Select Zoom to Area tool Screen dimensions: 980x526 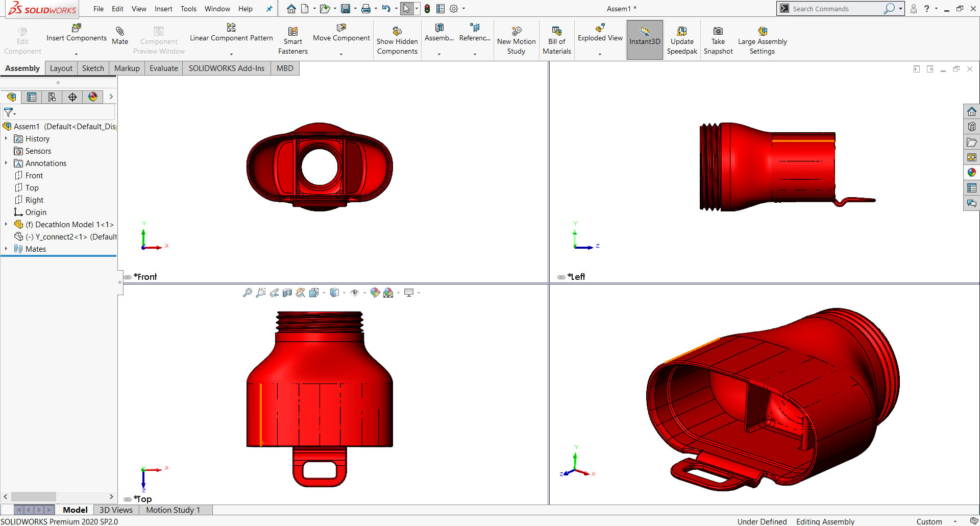click(261, 293)
